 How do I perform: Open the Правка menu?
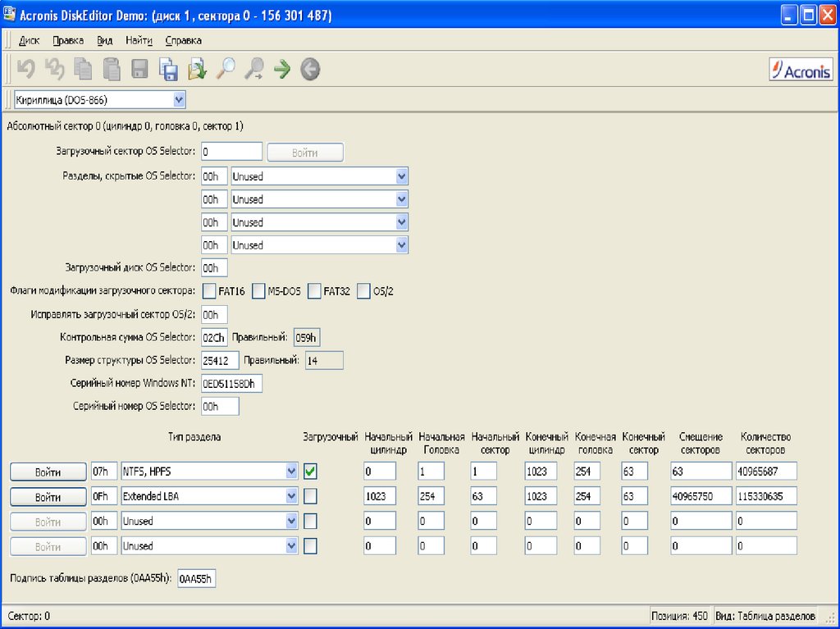click(68, 40)
